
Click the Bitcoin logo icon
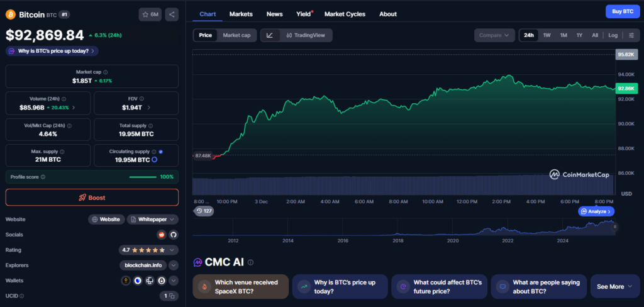[x=10, y=14]
